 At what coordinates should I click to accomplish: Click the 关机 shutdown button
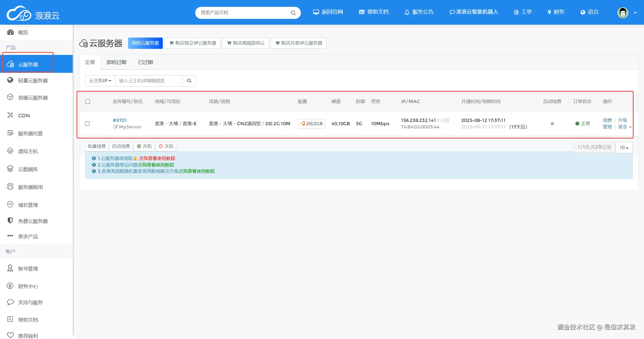[x=166, y=146]
